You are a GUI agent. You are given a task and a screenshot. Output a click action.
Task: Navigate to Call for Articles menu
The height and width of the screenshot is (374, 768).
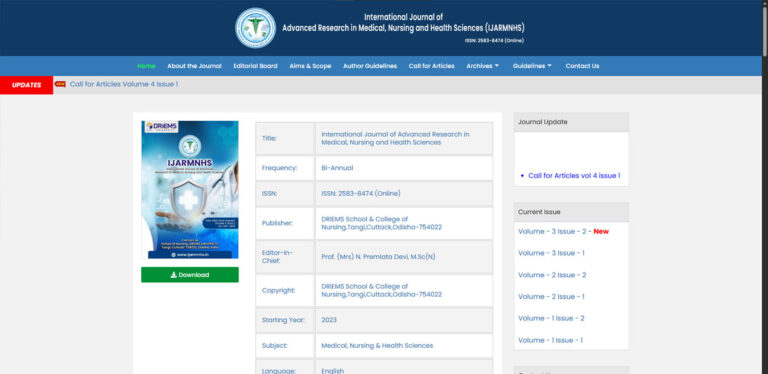coord(432,66)
